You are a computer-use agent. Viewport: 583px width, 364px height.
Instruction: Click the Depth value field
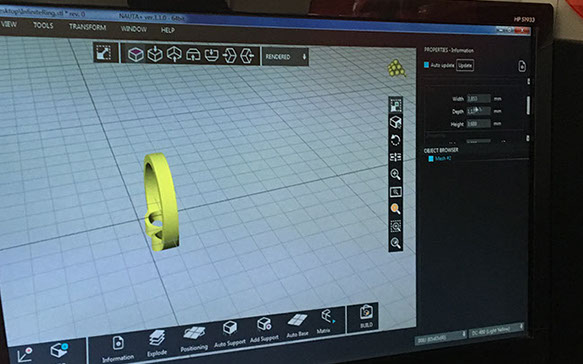pos(479,111)
